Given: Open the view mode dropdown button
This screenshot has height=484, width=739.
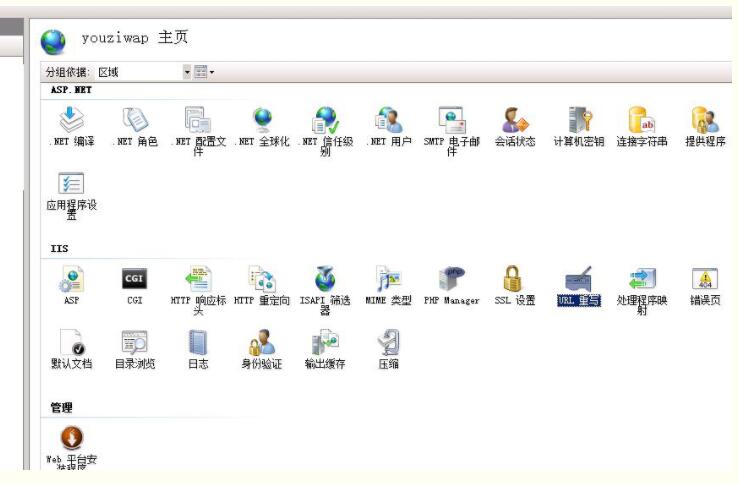Looking at the screenshot, I should tap(205, 72).
